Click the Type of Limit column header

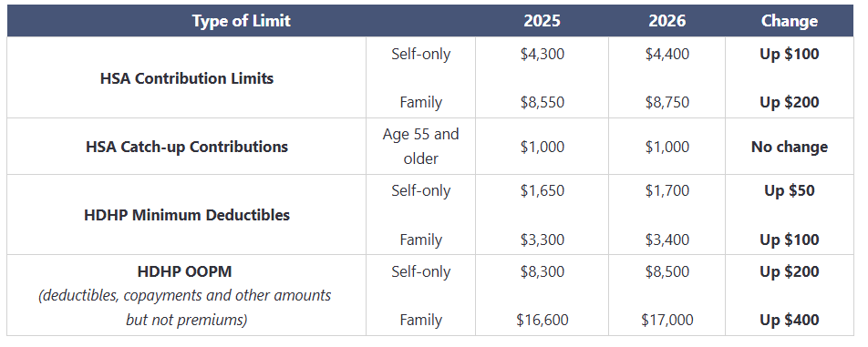click(242, 21)
